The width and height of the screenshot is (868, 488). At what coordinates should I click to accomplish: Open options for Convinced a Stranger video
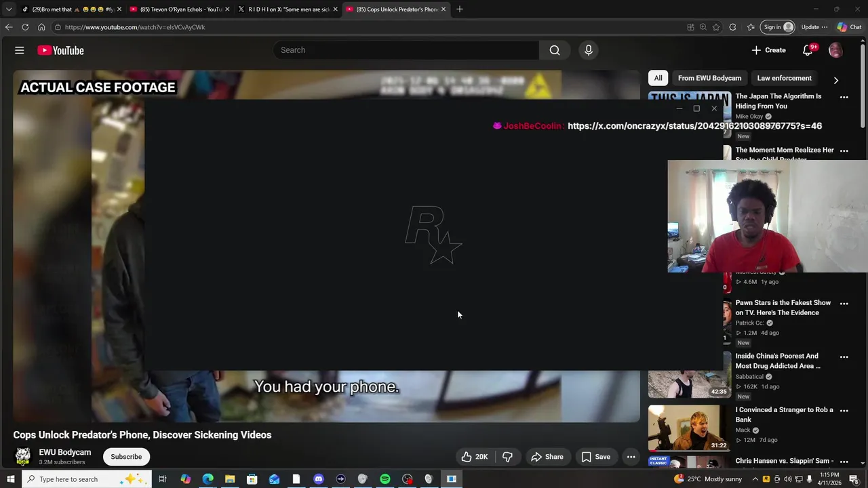point(844,411)
